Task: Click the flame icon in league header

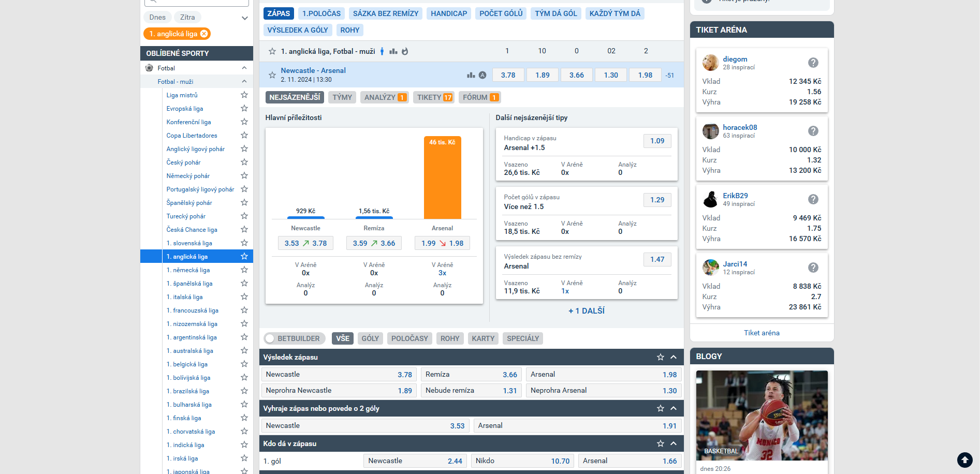Action: pos(405,51)
